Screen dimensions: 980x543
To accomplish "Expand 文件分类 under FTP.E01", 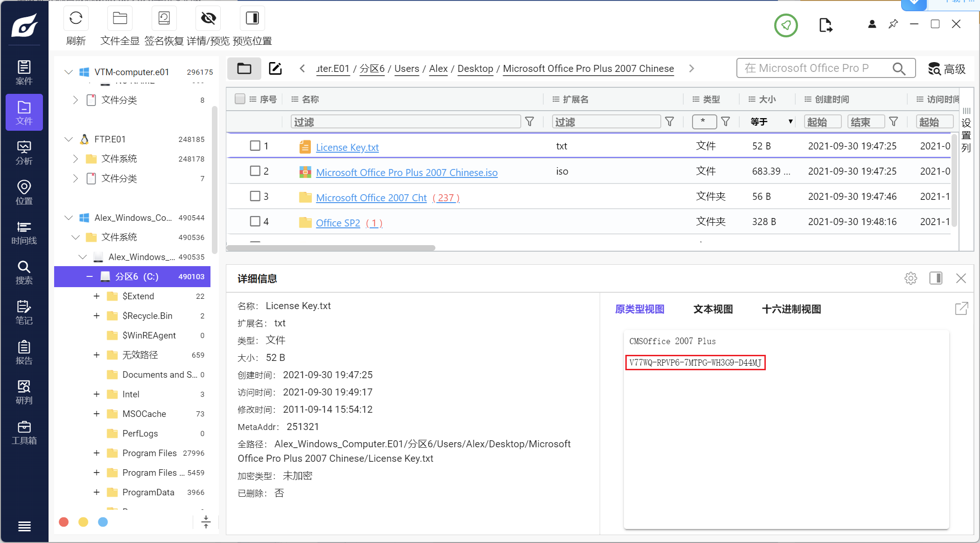I will pos(76,178).
